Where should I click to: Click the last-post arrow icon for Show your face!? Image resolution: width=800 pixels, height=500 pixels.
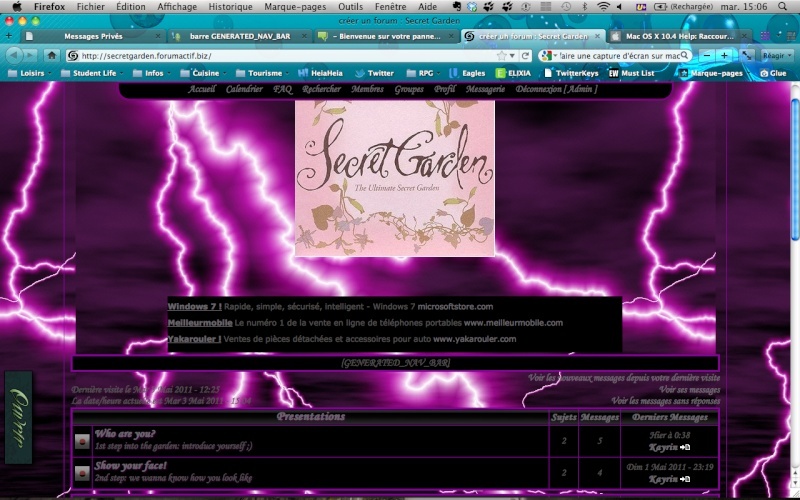[x=685, y=479]
